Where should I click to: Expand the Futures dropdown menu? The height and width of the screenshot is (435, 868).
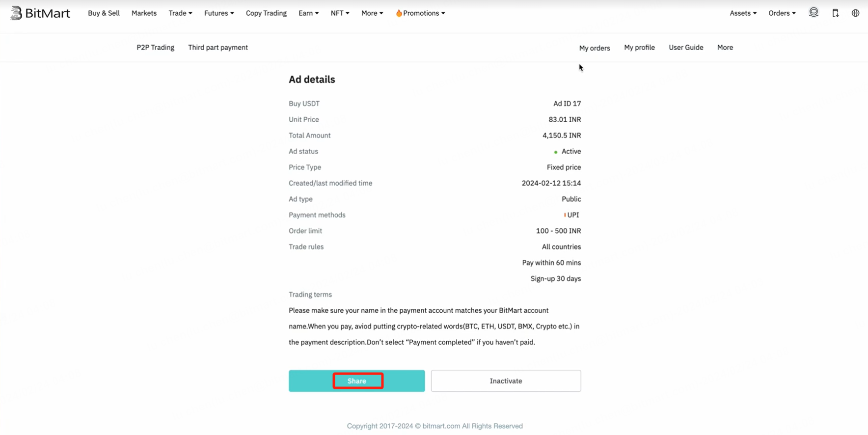(x=219, y=13)
